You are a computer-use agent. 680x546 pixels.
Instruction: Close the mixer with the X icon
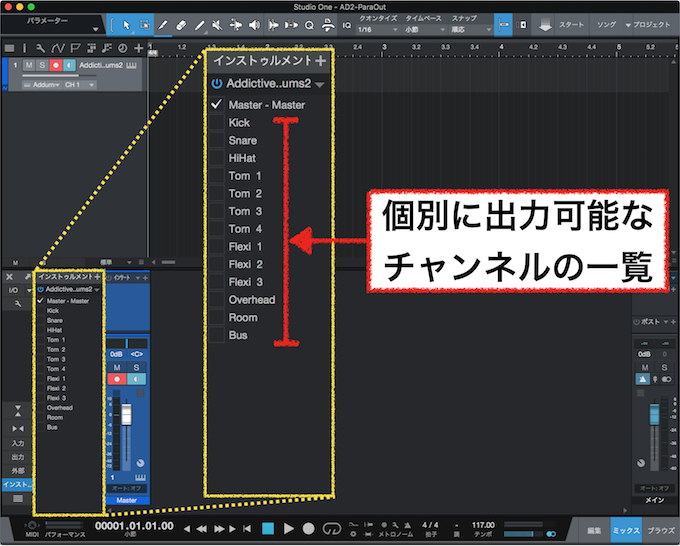pyautogui.click(x=9, y=277)
